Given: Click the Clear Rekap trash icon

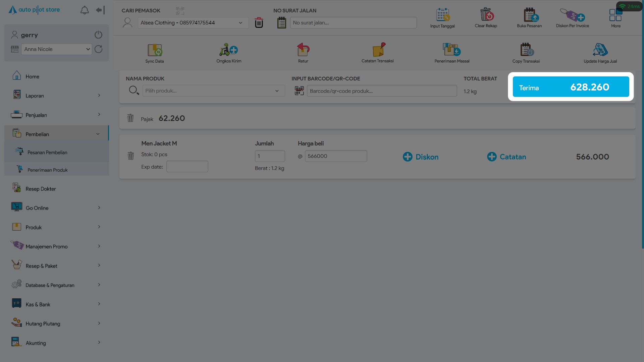Looking at the screenshot, I should pos(486,15).
